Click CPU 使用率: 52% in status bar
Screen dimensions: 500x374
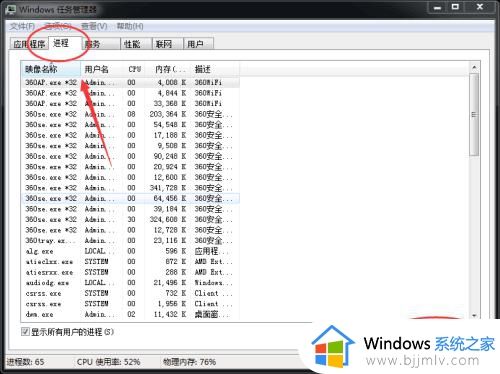[x=108, y=362]
